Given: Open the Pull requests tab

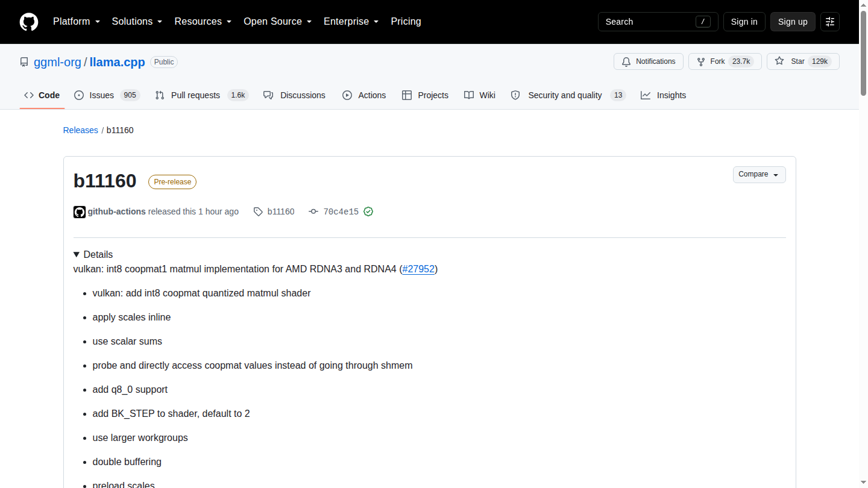Looking at the screenshot, I should coord(201,95).
